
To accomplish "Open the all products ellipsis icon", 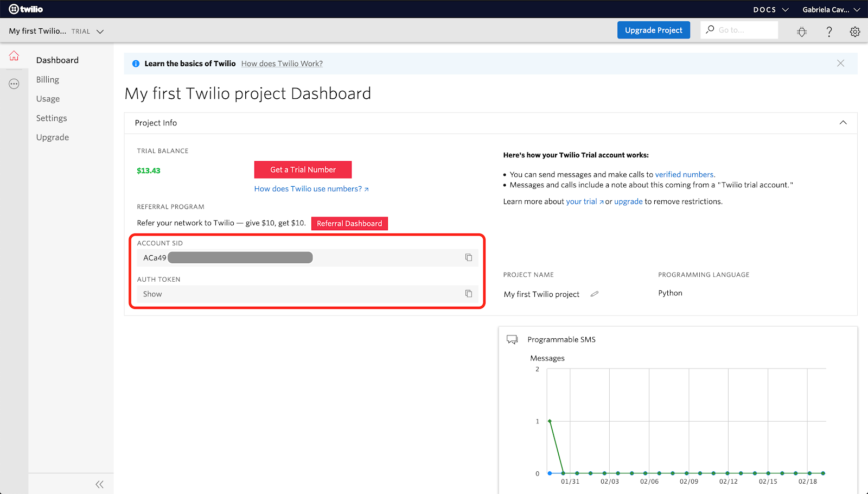I will [x=14, y=84].
